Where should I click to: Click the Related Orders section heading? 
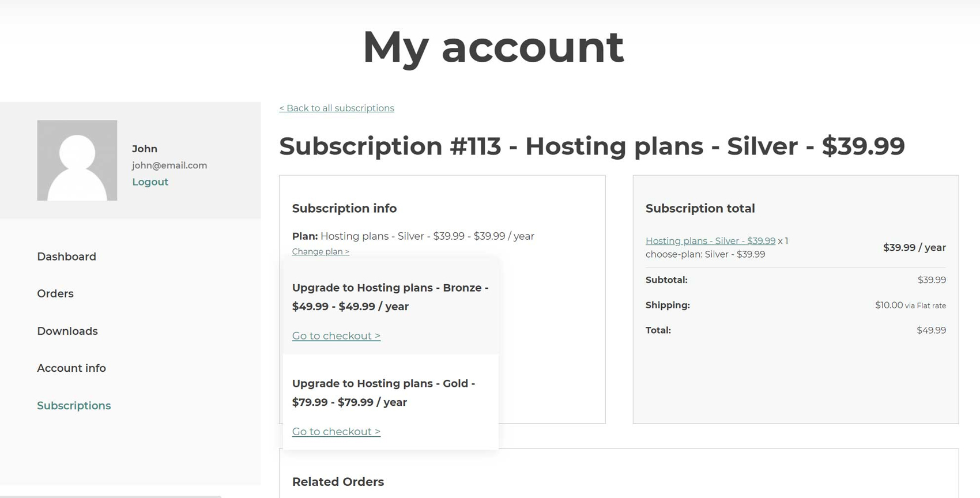tap(338, 482)
